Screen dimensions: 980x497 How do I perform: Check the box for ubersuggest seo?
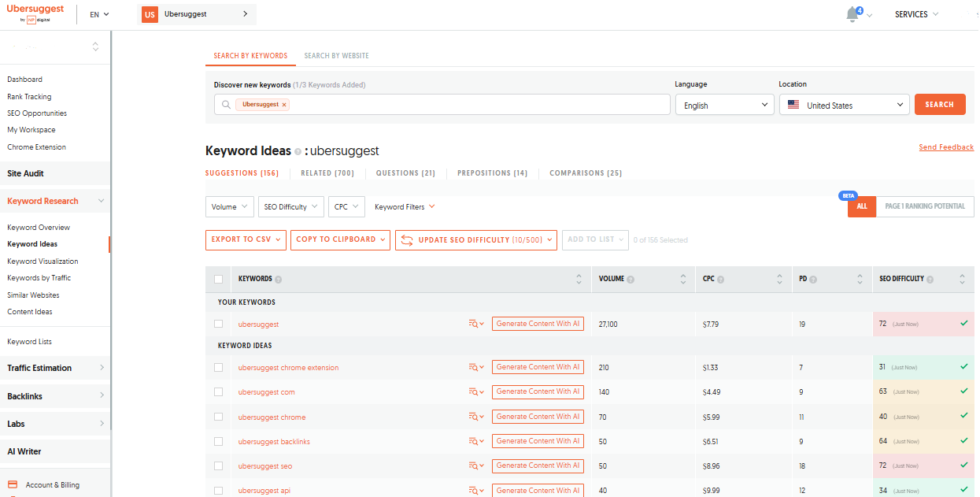(x=218, y=465)
